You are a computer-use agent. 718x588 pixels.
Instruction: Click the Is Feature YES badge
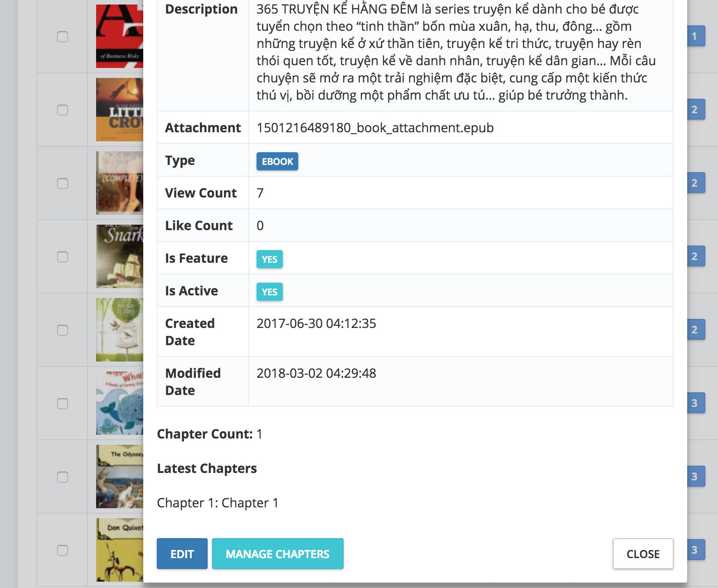(270, 259)
